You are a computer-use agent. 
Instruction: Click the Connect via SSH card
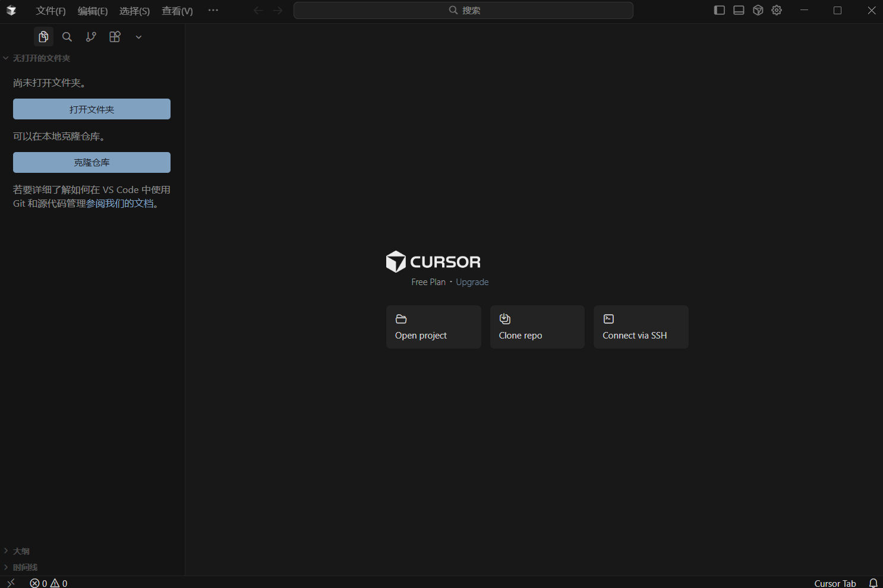(x=641, y=327)
